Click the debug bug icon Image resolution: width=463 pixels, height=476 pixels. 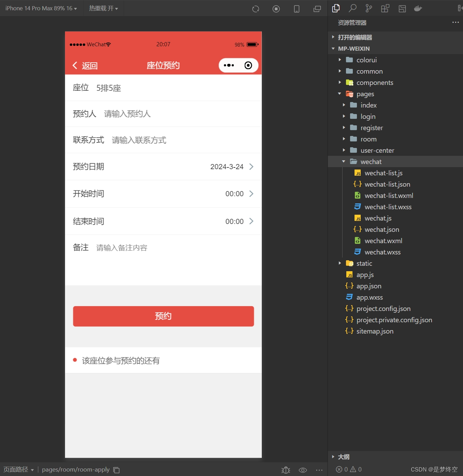point(286,470)
